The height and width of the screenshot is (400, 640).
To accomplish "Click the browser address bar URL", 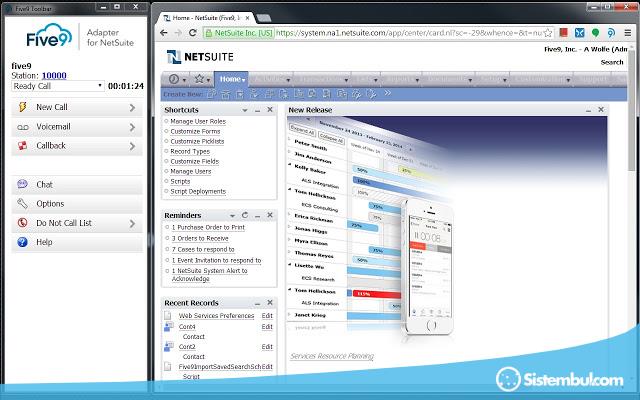I will pos(408,33).
